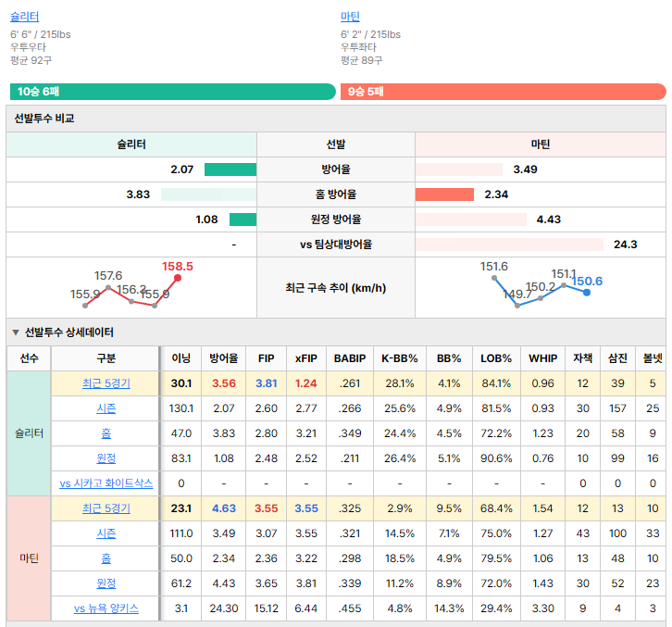Click 마틴's 24.3 team-opponent ERA value
672x627 pixels.
point(626,245)
